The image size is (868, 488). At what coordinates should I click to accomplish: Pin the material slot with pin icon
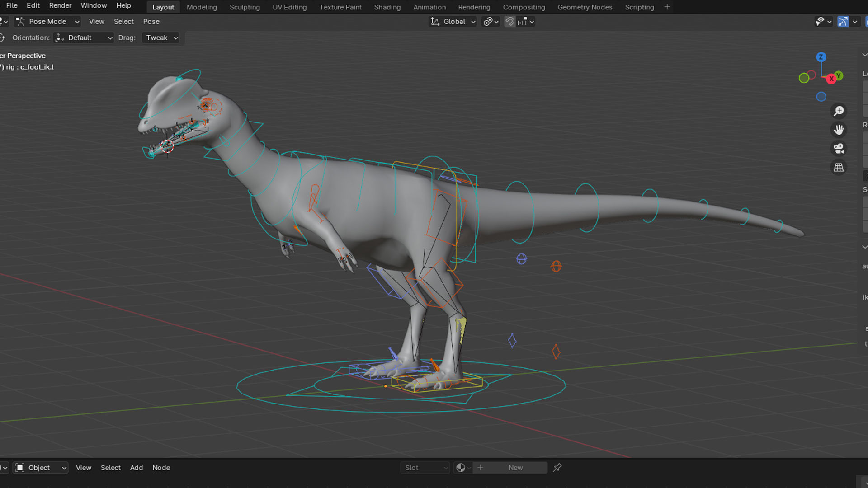[x=557, y=468]
